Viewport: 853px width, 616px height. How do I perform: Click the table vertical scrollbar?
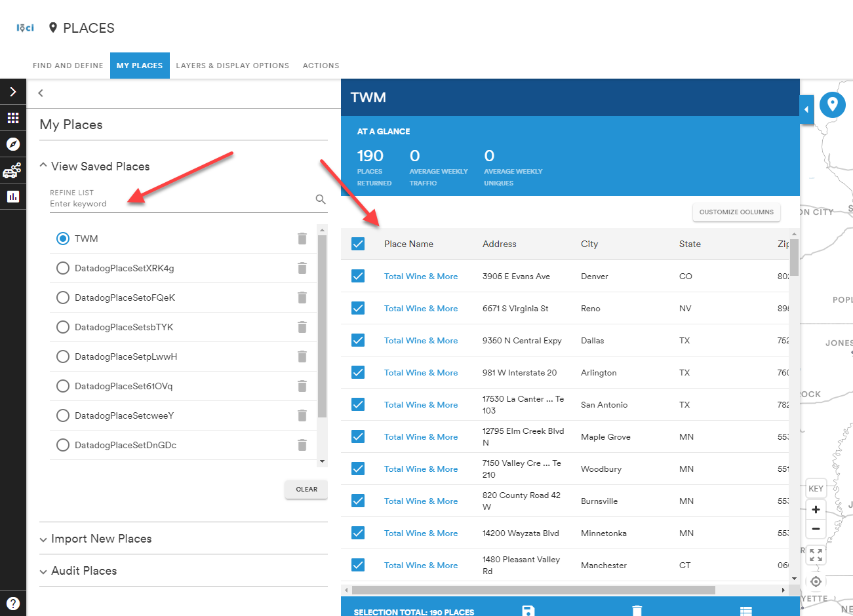(x=794, y=258)
